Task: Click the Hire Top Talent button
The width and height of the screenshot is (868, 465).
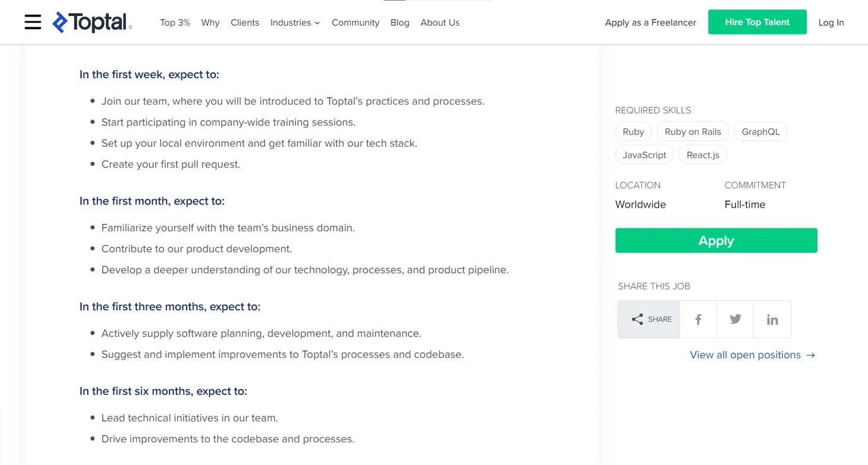Action: (757, 21)
